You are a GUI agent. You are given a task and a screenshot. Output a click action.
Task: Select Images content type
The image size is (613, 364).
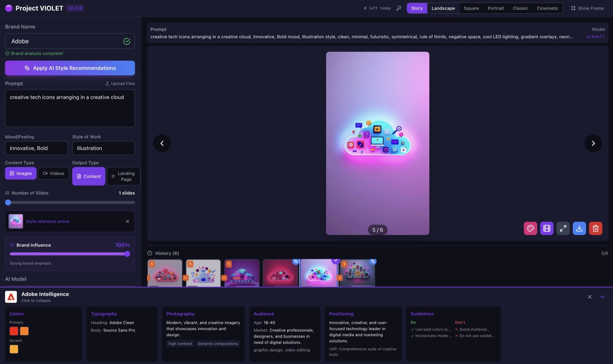tap(21, 173)
